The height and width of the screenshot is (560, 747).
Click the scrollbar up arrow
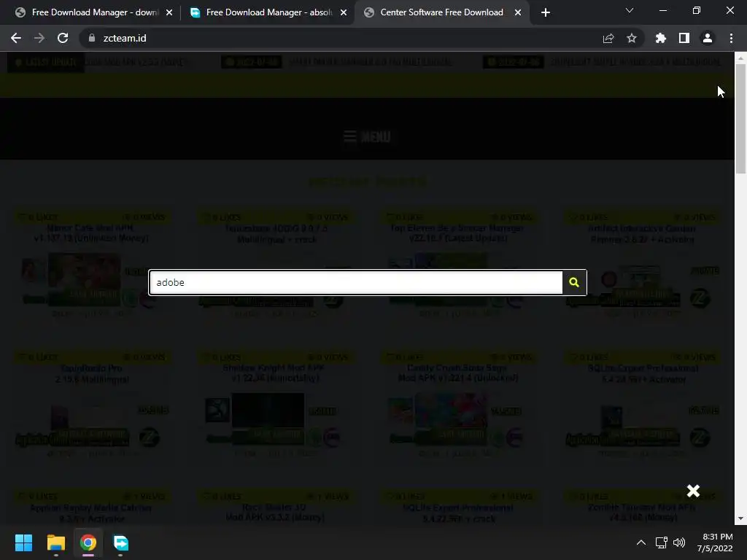pos(740,58)
